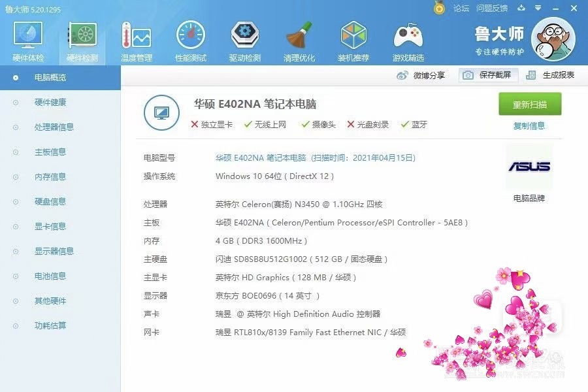Open the 硬件体检 hardware checkup icon

point(28,41)
